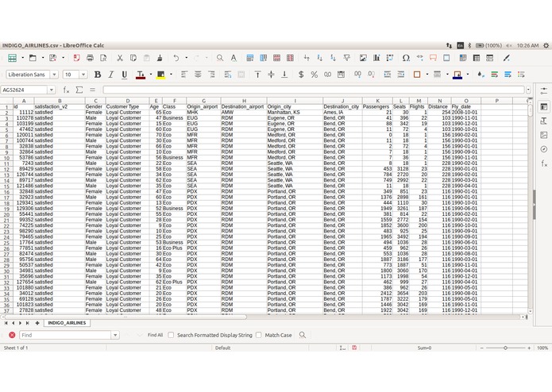This screenshot has height=392, width=552.
Task: Cut selection using scissors icon
Action: point(120,58)
